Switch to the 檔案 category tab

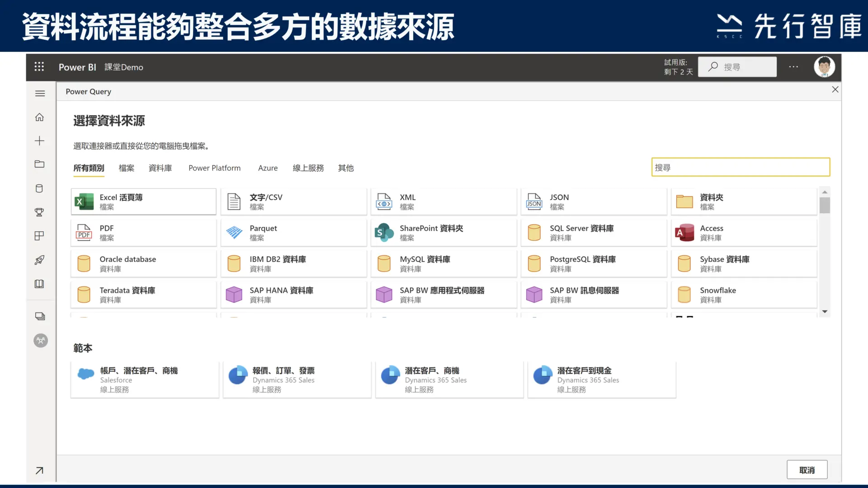point(127,168)
